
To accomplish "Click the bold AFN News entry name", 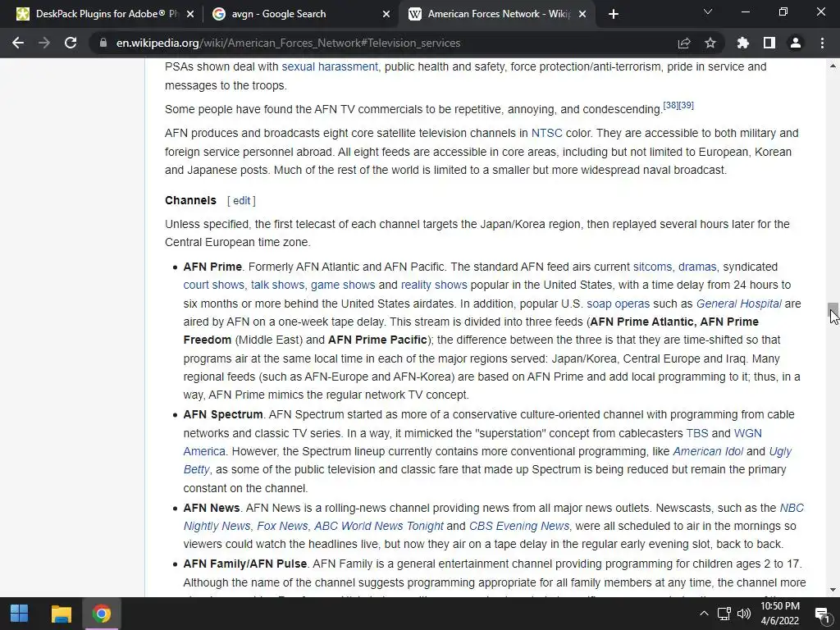I will tap(211, 508).
